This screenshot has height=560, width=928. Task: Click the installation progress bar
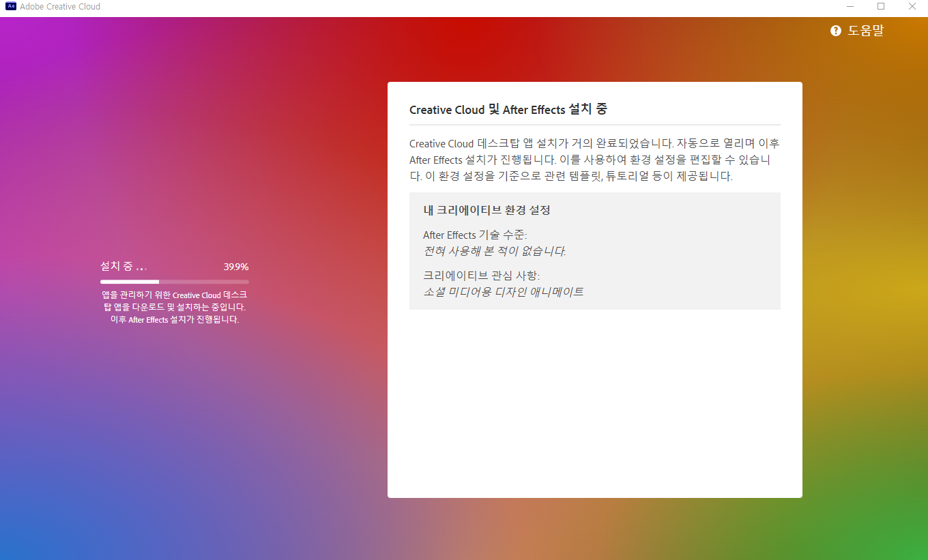coord(175,282)
